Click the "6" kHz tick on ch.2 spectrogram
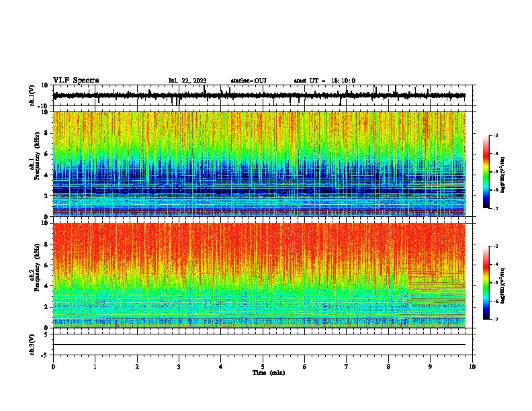 coord(47,265)
